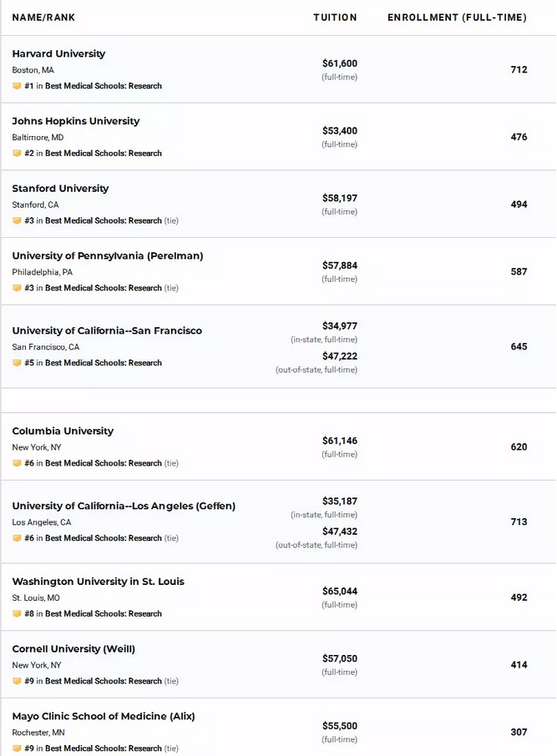Select Stanford's $58,197 tuition value
The width and height of the screenshot is (557, 756).
(340, 199)
